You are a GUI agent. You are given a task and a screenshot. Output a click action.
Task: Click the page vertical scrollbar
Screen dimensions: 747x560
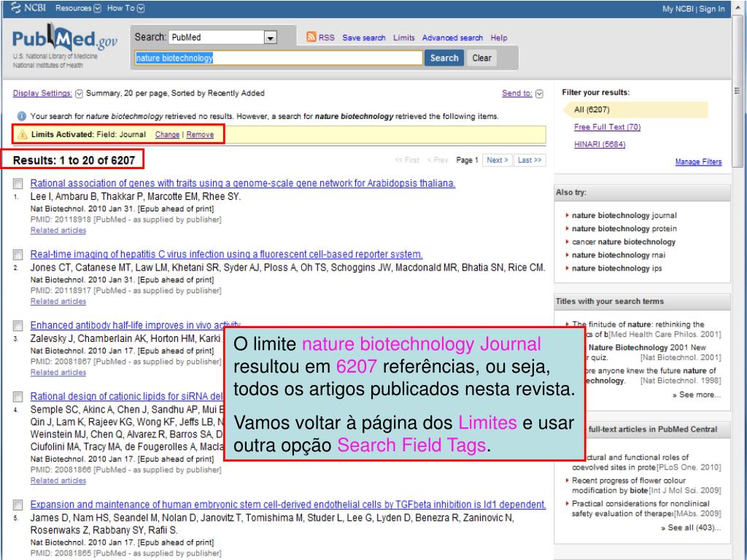tap(738, 90)
